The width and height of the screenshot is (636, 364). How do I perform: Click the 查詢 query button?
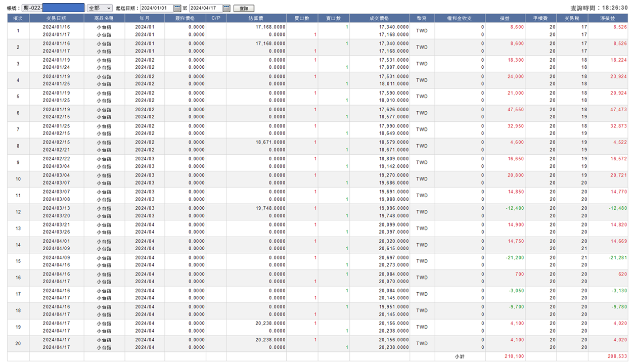[244, 9]
